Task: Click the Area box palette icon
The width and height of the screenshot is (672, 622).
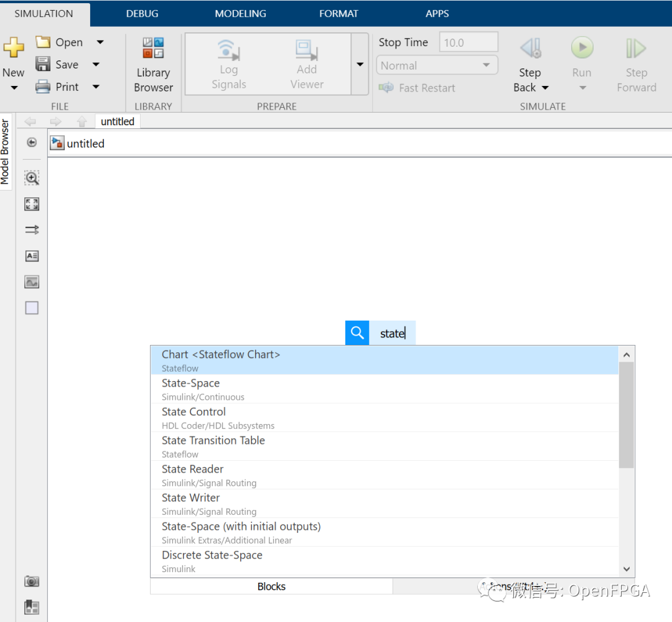Action: (x=32, y=308)
